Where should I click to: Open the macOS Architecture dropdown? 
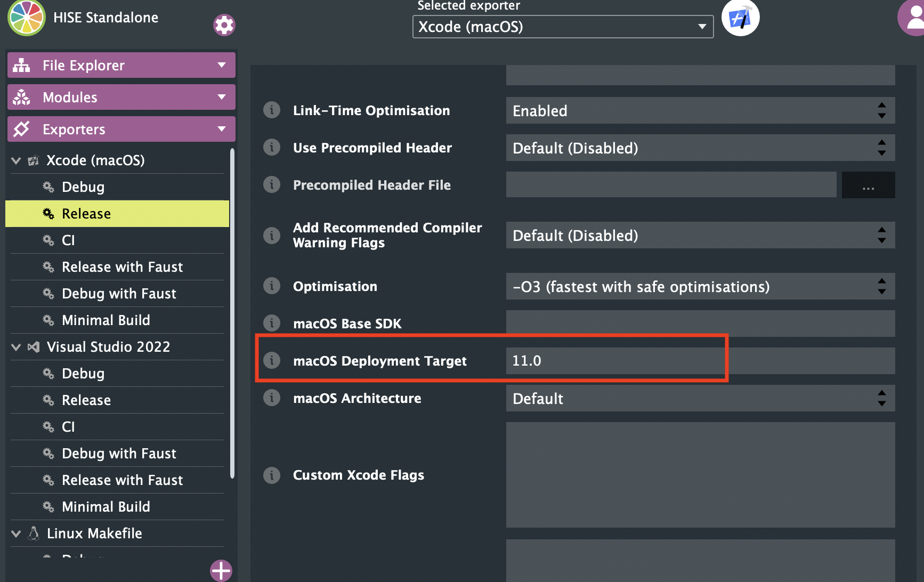click(700, 398)
